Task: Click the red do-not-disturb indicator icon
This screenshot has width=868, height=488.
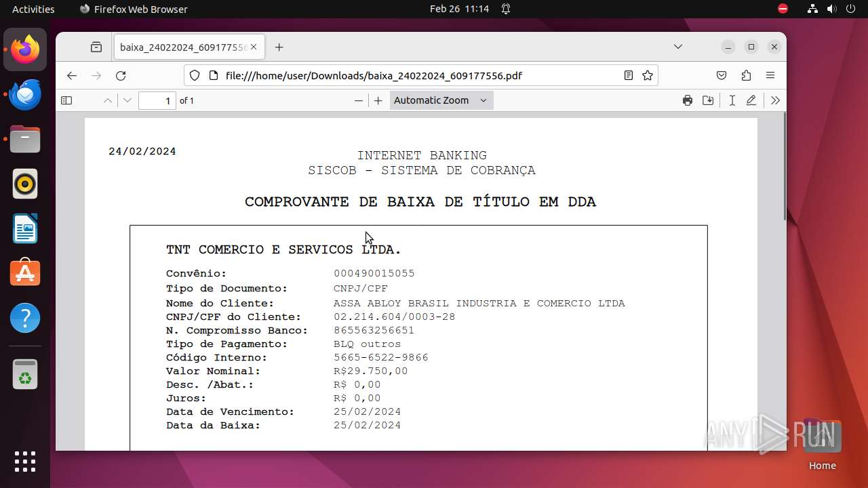Action: coord(783,9)
